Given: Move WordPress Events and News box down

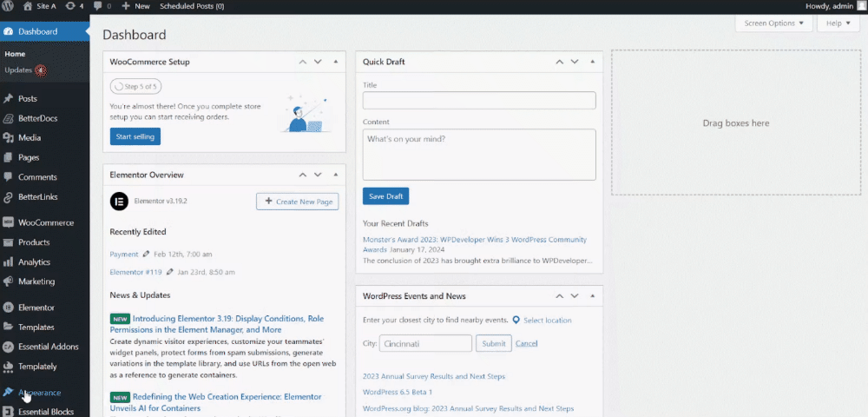Looking at the screenshot, I should [x=575, y=296].
